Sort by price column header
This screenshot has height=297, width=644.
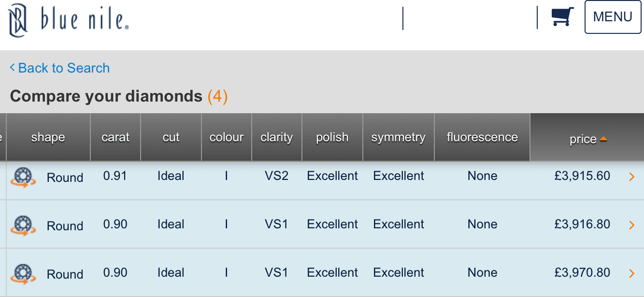587,137
